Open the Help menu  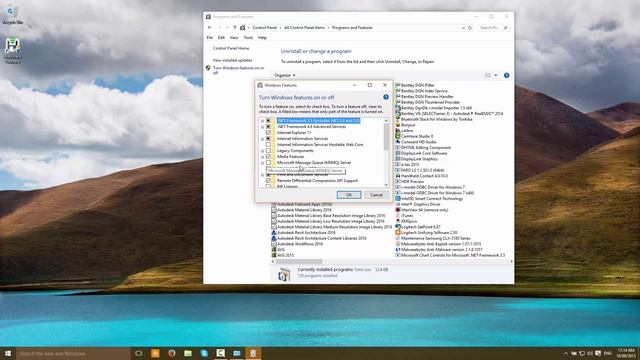tap(262, 38)
